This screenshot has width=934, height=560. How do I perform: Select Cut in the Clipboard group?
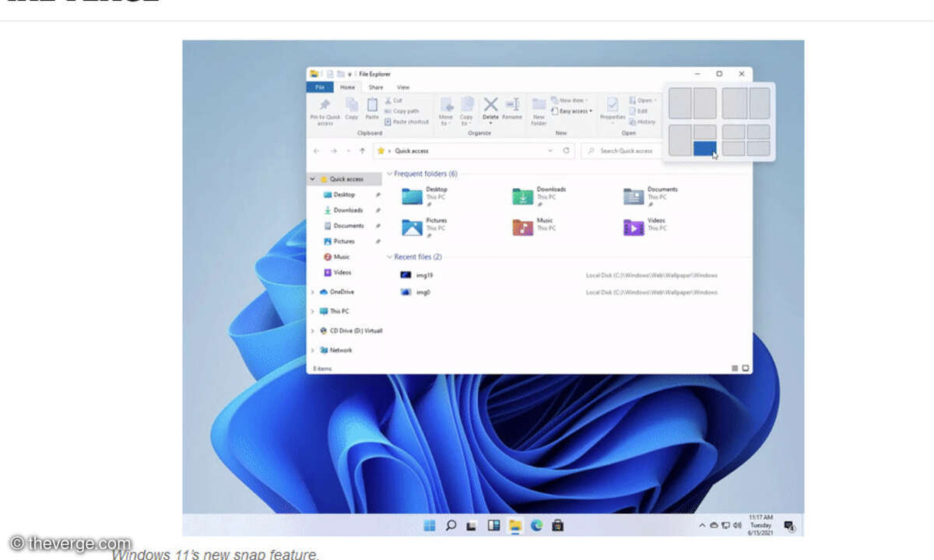pos(393,100)
